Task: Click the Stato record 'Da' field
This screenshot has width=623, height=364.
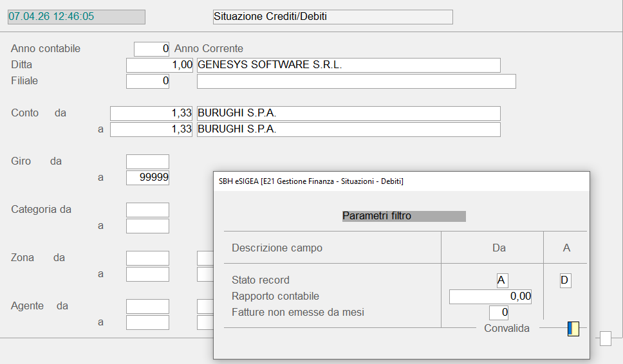Action: [503, 280]
